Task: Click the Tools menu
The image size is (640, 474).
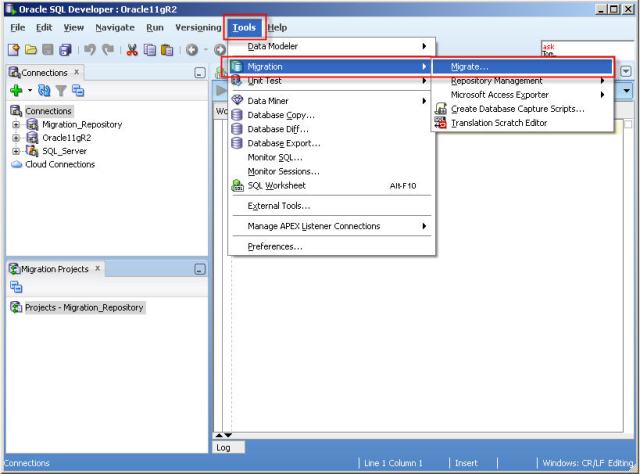Action: tap(244, 28)
